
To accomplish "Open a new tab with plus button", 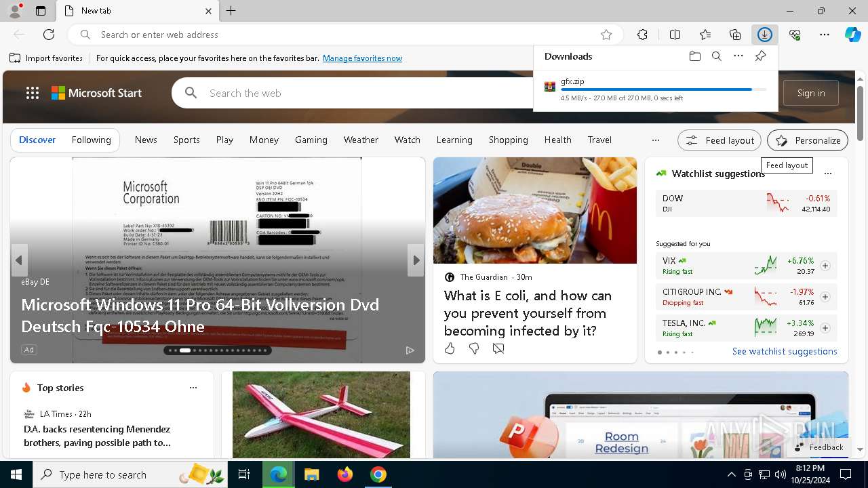I will point(231,11).
